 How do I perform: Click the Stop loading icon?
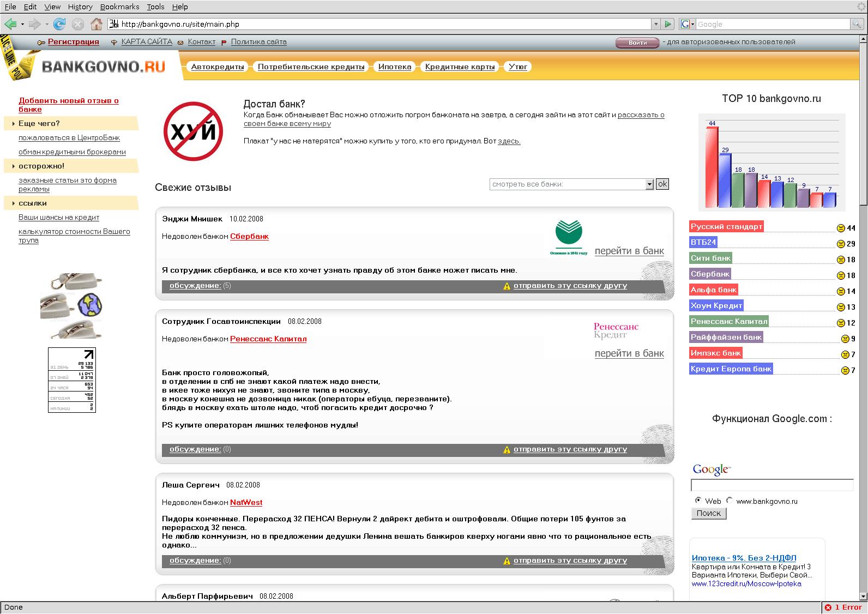[x=78, y=24]
